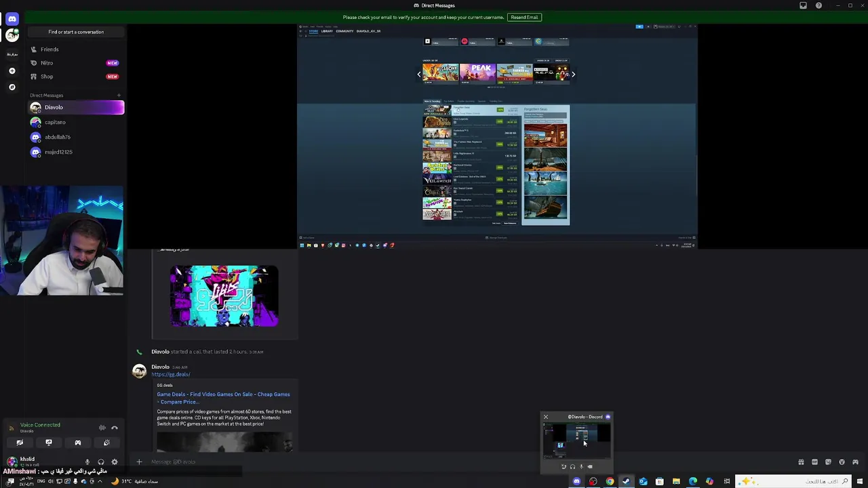Deafen with the headphones icon
This screenshot has height=488, width=868.
pos(101,462)
